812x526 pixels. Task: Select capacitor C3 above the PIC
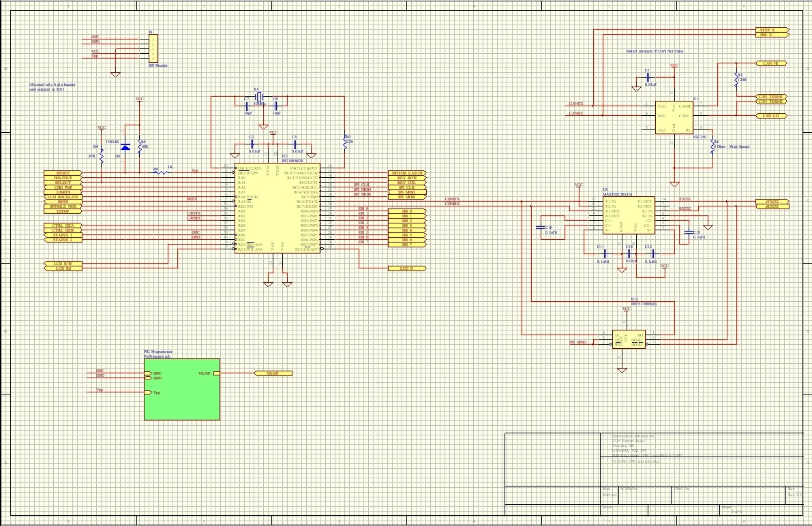pos(295,144)
